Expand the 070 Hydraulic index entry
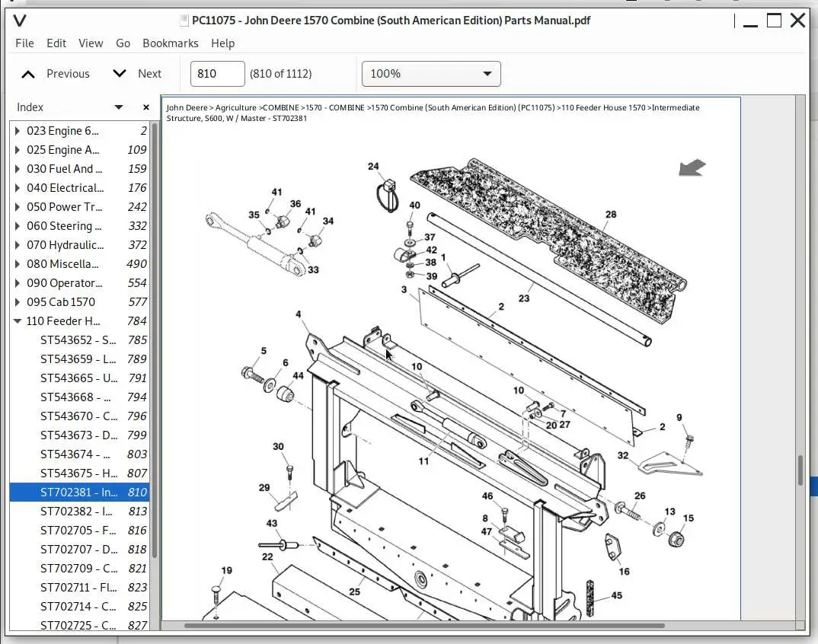Image resolution: width=818 pixels, height=644 pixels. click(18, 244)
